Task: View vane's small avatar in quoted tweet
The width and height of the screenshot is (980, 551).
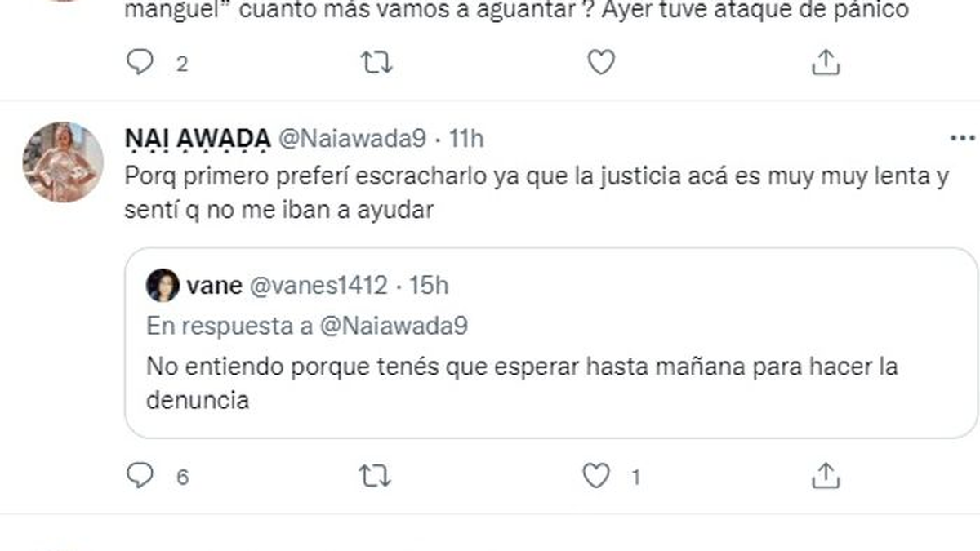Action: [x=163, y=285]
